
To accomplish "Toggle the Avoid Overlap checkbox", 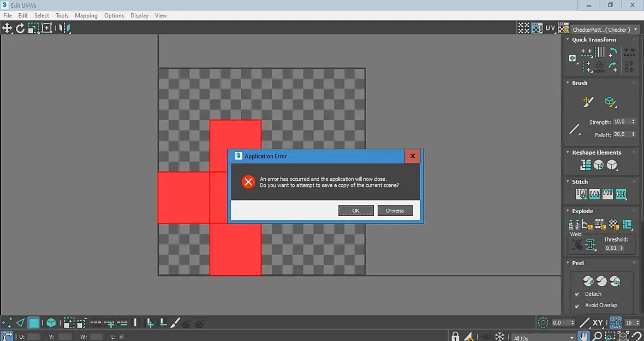I will pos(577,305).
